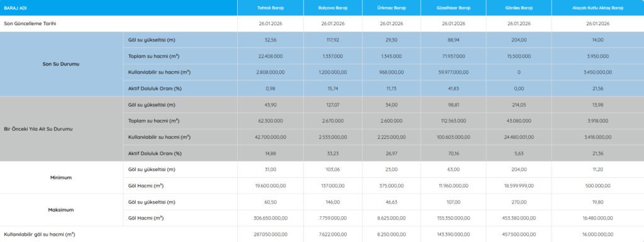Image resolution: width=644 pixels, height=242 pixels.
Task: Click the fill rate 0,98 for Tahtalı
Action: [270, 89]
